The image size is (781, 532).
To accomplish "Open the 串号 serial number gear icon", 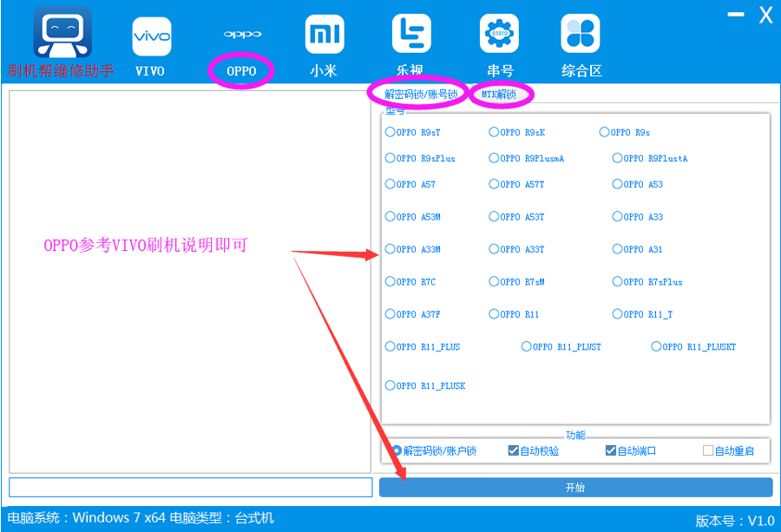I will [x=499, y=33].
